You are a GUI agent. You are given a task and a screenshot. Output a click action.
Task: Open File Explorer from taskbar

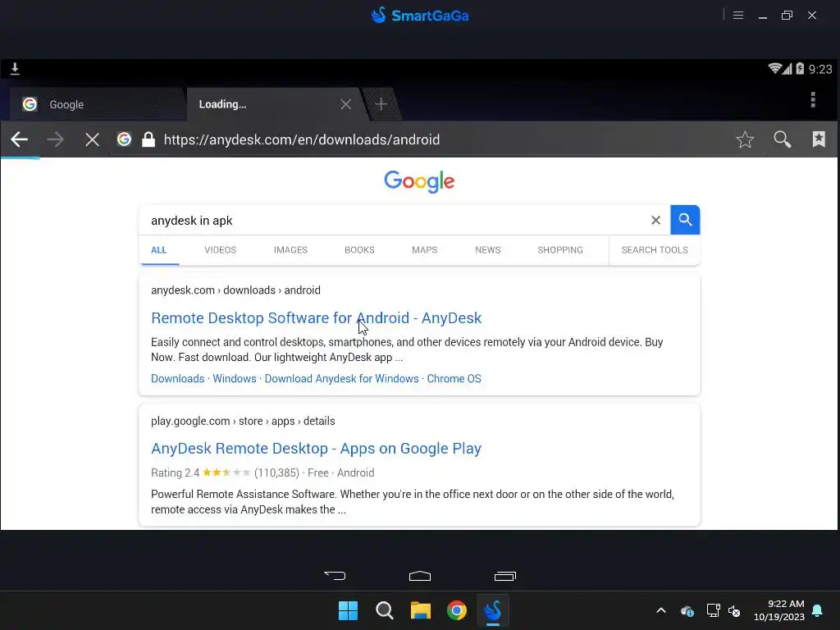pos(421,610)
